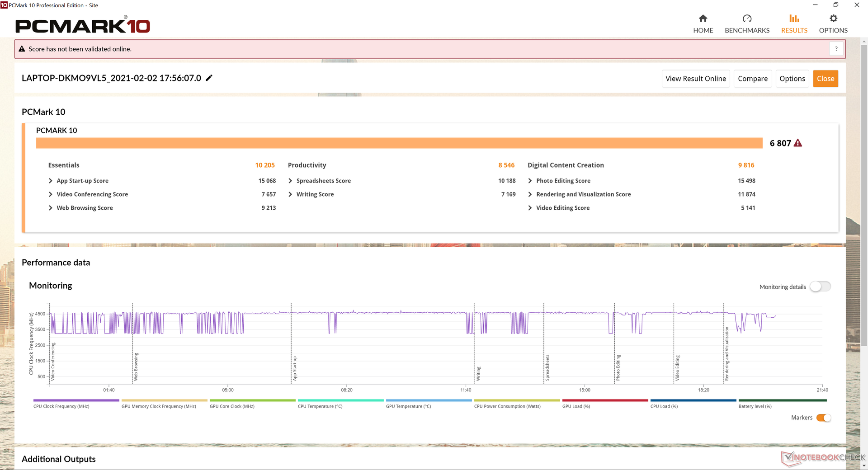This screenshot has width=868, height=470.
Task: Expand Spreadsheets Score details
Action: pos(290,181)
